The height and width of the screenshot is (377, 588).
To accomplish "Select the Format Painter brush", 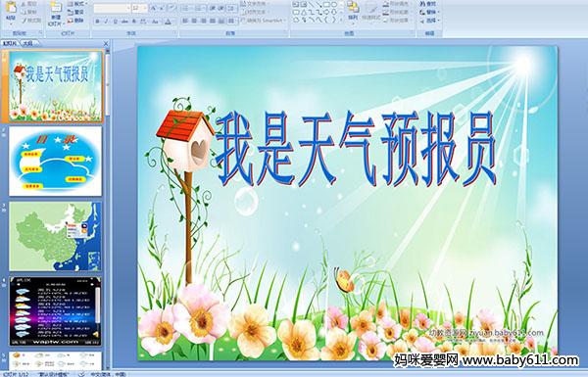I will coord(24,21).
